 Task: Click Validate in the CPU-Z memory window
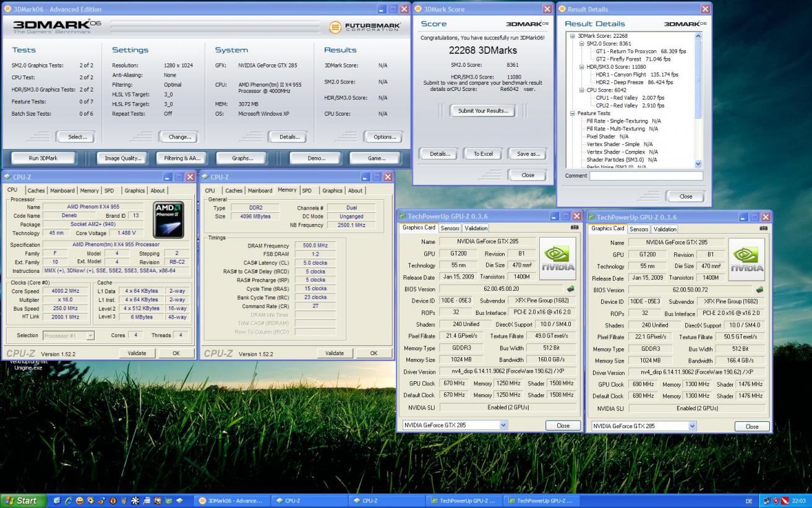pyautogui.click(x=335, y=353)
